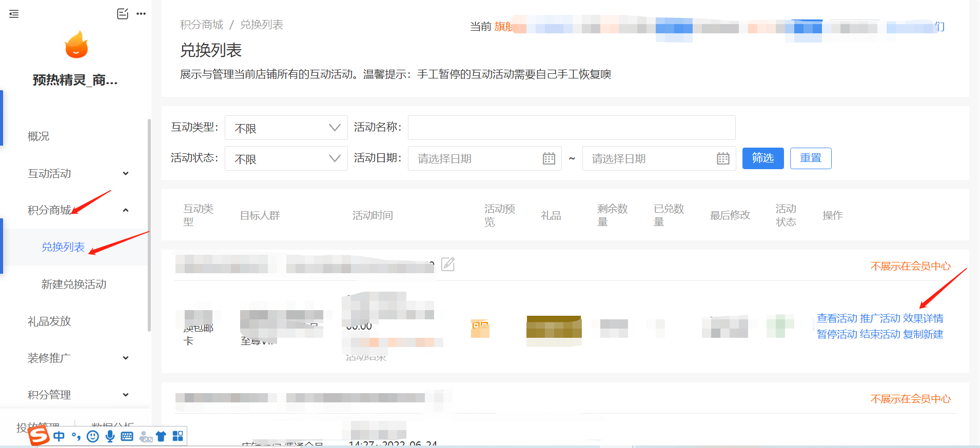Viewport: 980px width, 448px height.
Task: Click 暂停活动 link in first row
Action: (x=837, y=334)
